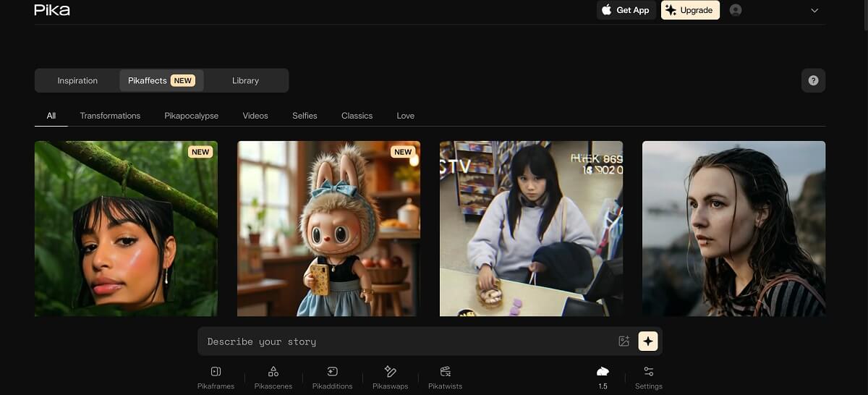This screenshot has width=868, height=395.
Task: Select the Pikascenes tool
Action: pyautogui.click(x=273, y=377)
